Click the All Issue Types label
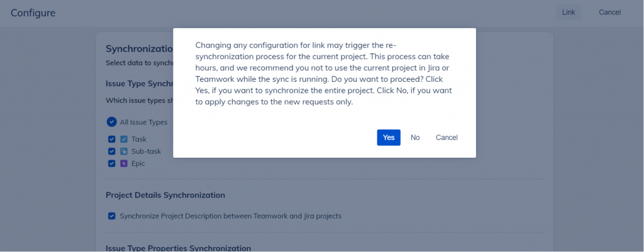The height and width of the screenshot is (252, 644). (144, 123)
